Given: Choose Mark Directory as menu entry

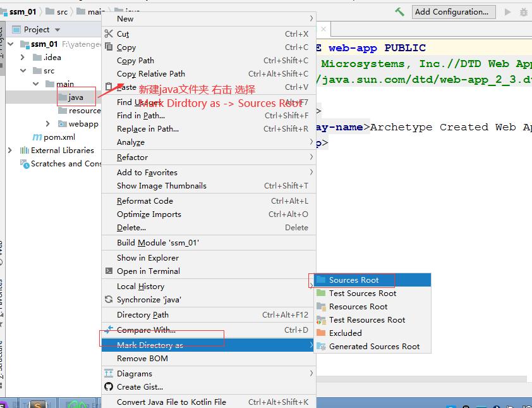Looking at the screenshot, I should [x=150, y=345].
